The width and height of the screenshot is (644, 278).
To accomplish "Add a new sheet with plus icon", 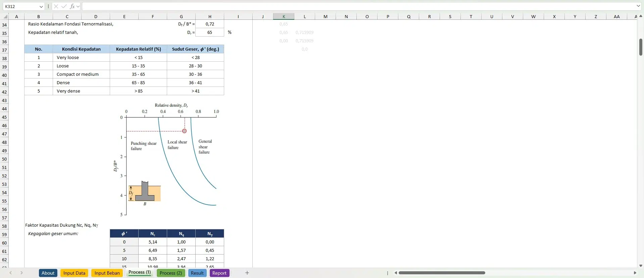I will point(247,273).
